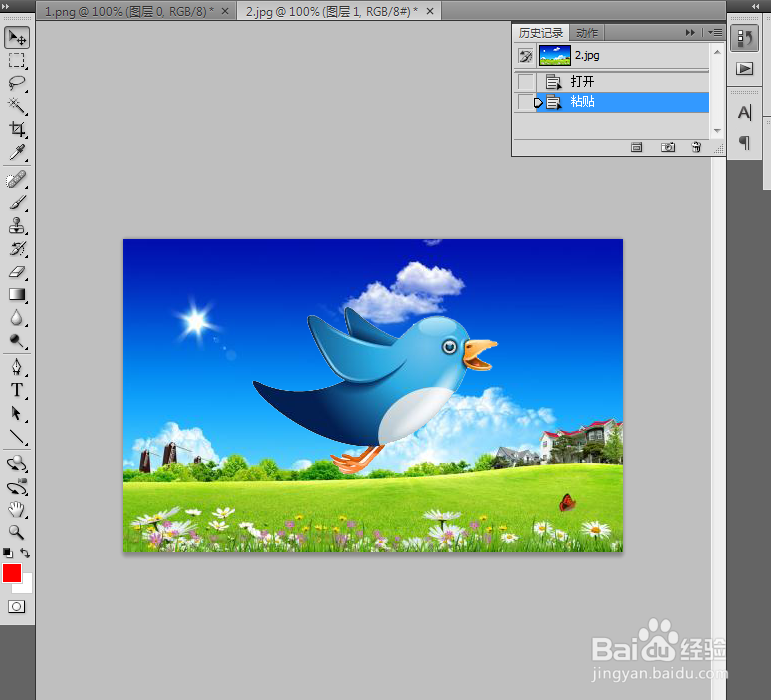Select the Gradient tool
771x700 pixels.
[17, 294]
